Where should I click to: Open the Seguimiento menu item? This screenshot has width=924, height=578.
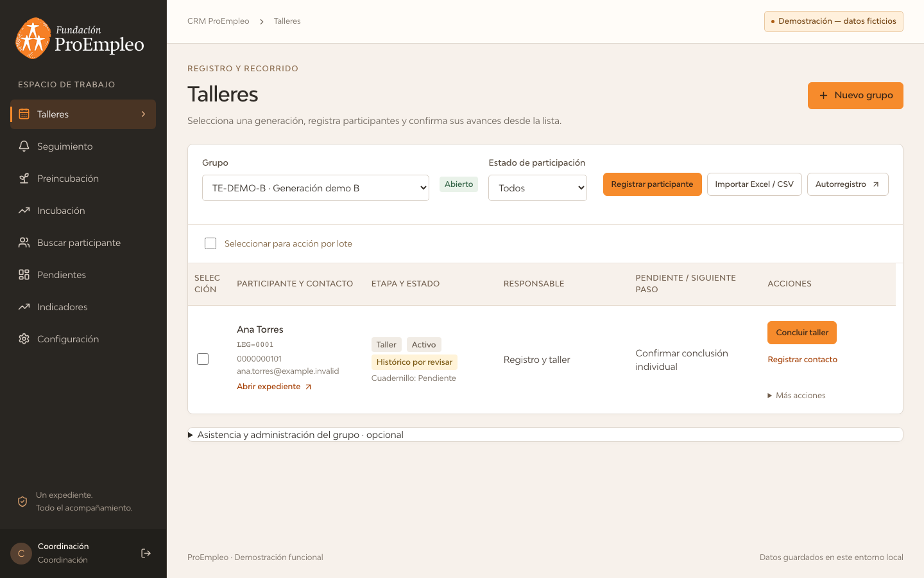pyautogui.click(x=83, y=146)
